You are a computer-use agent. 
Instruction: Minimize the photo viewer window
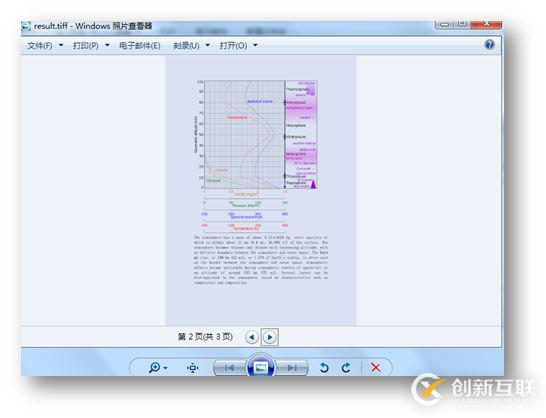click(x=444, y=24)
